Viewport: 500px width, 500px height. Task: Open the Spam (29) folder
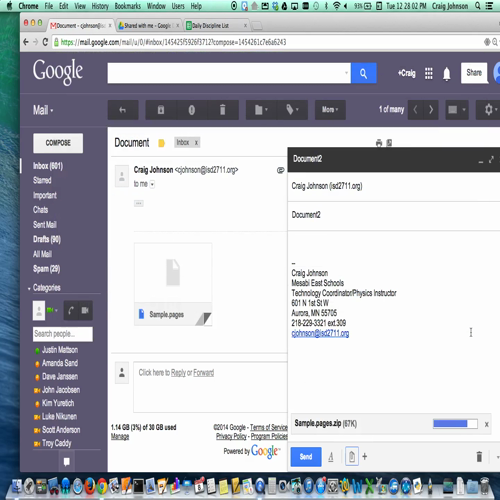(46, 269)
